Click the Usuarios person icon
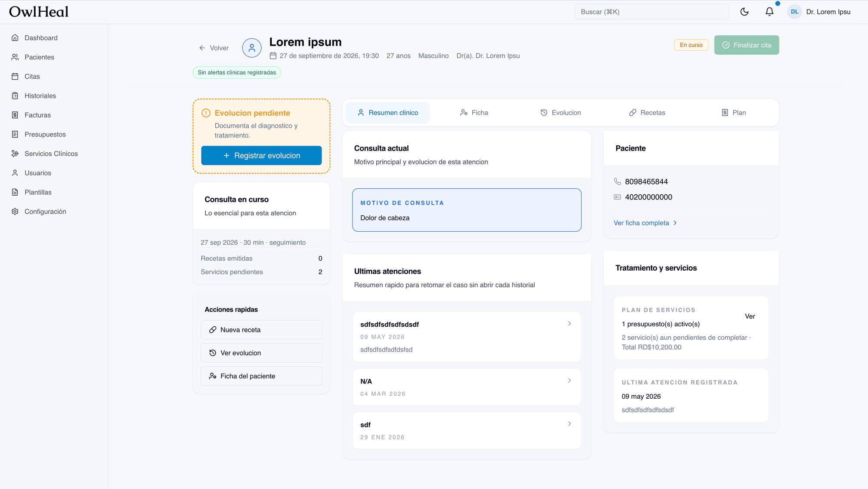The height and width of the screenshot is (489, 868). tap(15, 173)
